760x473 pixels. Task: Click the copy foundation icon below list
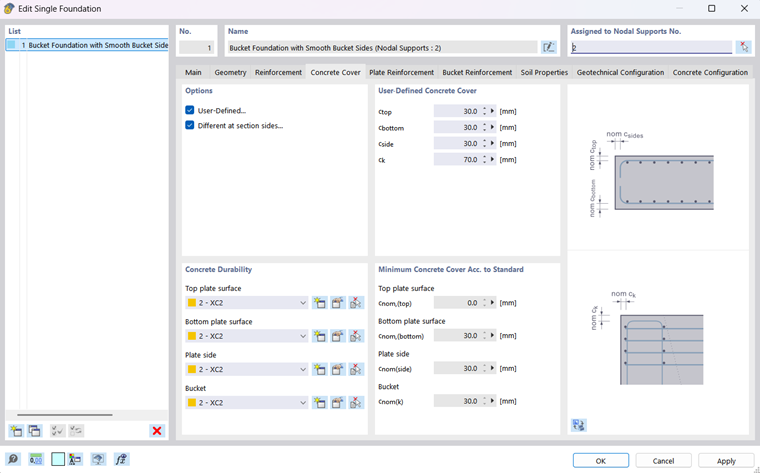[x=34, y=430]
